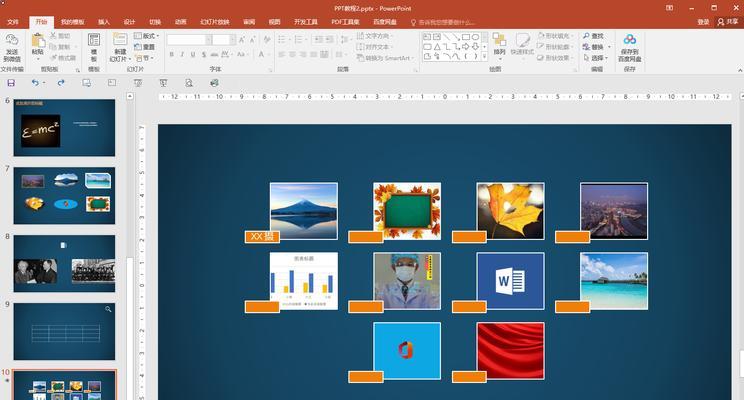The width and height of the screenshot is (744, 400).
Task: Click the New Slide icon
Action: click(x=120, y=40)
